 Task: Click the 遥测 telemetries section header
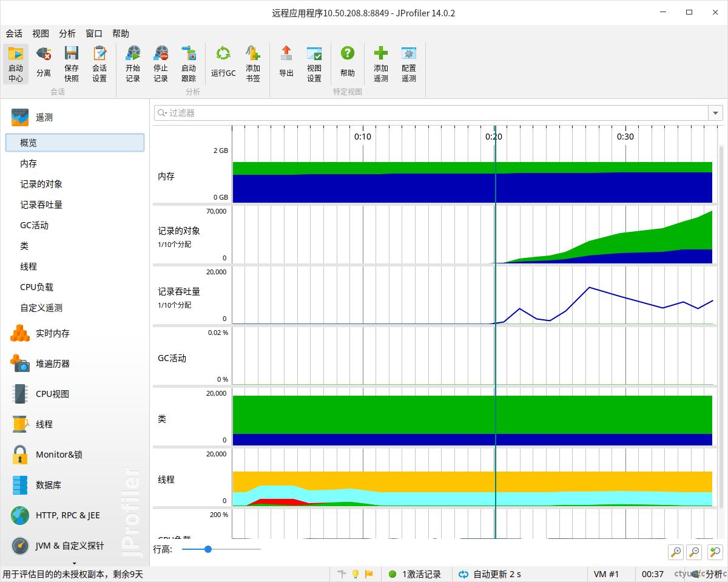tap(75, 117)
